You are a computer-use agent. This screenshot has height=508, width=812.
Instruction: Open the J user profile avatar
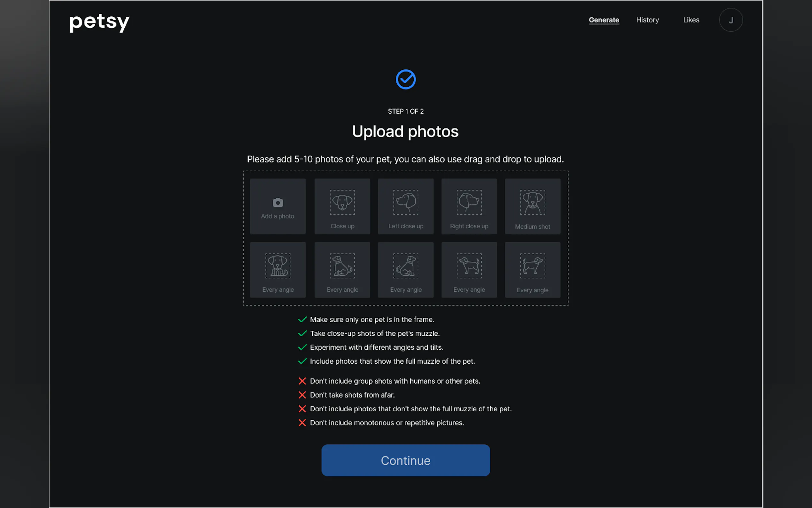point(730,20)
